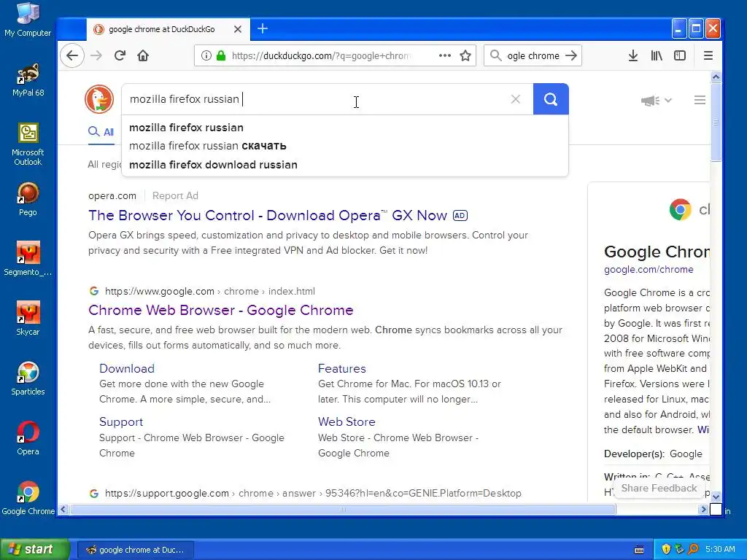Select the 'All' results tab
The height and width of the screenshot is (560, 747).
click(x=101, y=132)
